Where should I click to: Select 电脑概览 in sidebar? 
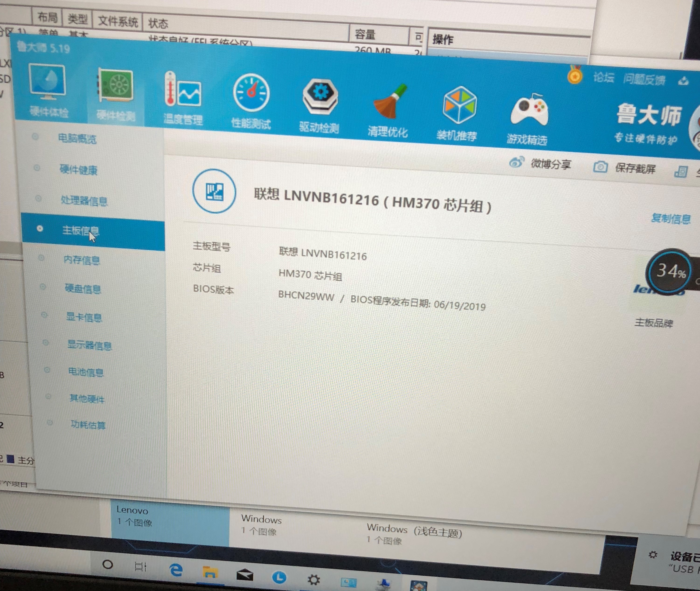77,138
